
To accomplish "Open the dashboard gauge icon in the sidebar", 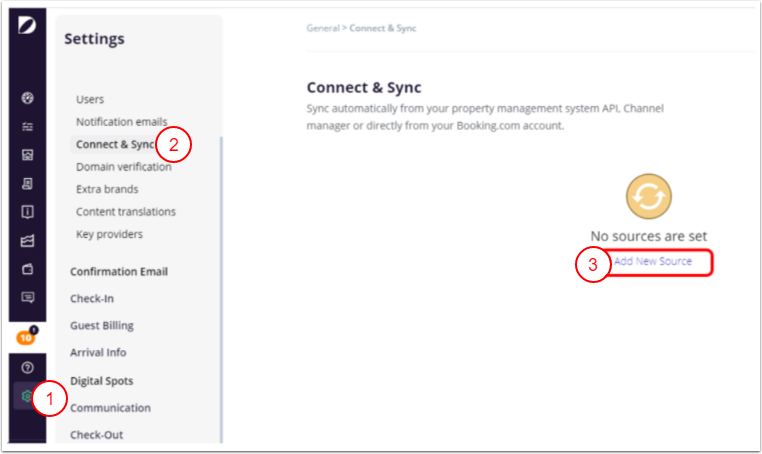I will click(28, 99).
